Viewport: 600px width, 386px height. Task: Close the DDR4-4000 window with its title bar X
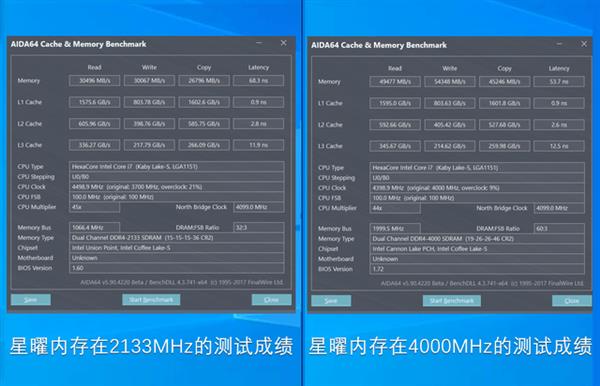584,44
